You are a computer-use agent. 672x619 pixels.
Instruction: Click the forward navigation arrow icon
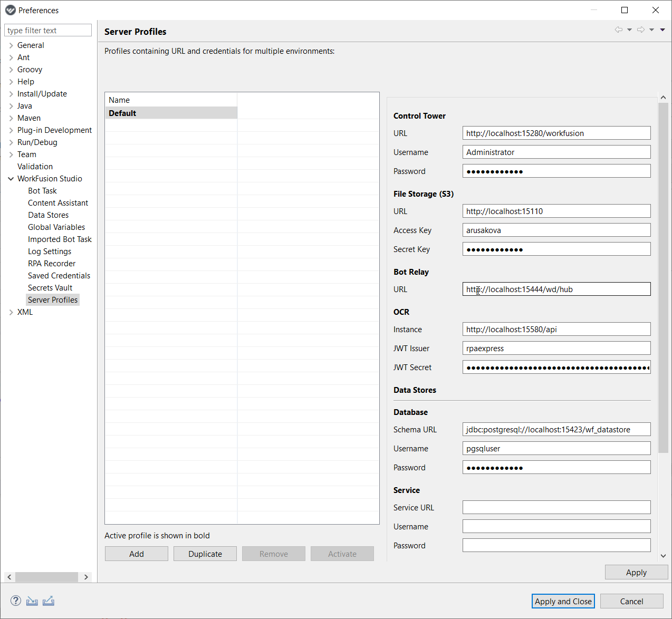pyautogui.click(x=640, y=30)
